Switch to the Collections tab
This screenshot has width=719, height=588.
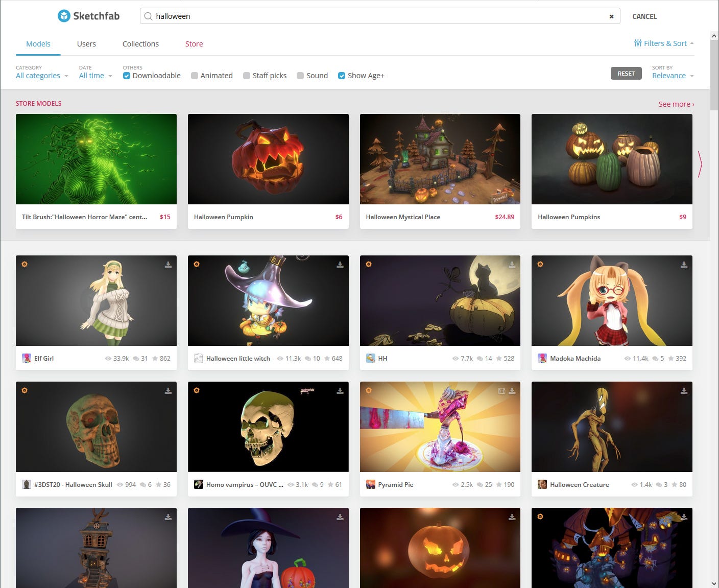point(140,44)
